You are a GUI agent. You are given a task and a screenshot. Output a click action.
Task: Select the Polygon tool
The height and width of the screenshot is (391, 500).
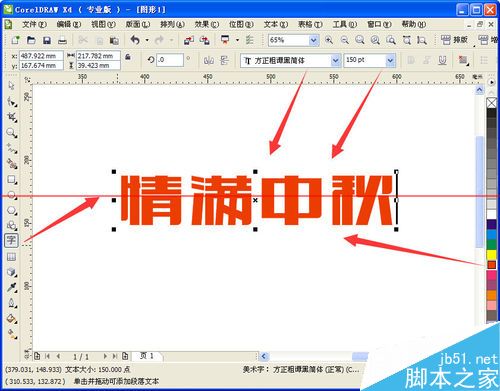click(x=12, y=211)
